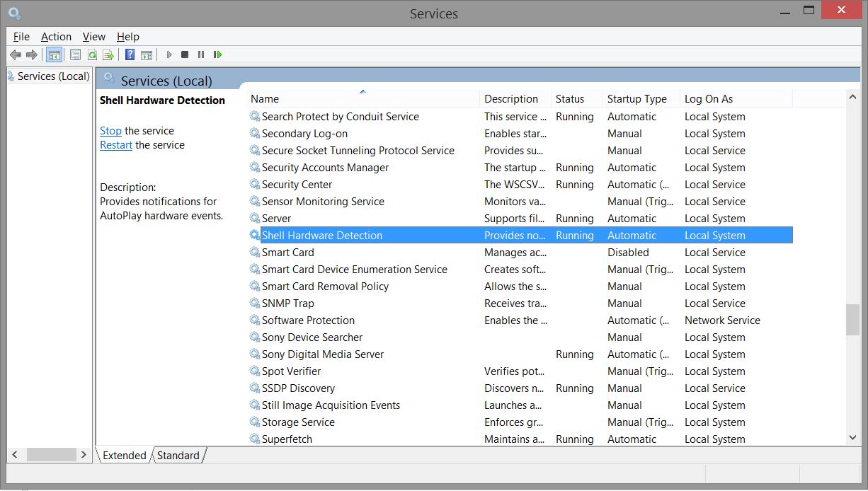This screenshot has height=491, width=868.
Task: Click the Back arrow in toolbar
Action: point(15,54)
